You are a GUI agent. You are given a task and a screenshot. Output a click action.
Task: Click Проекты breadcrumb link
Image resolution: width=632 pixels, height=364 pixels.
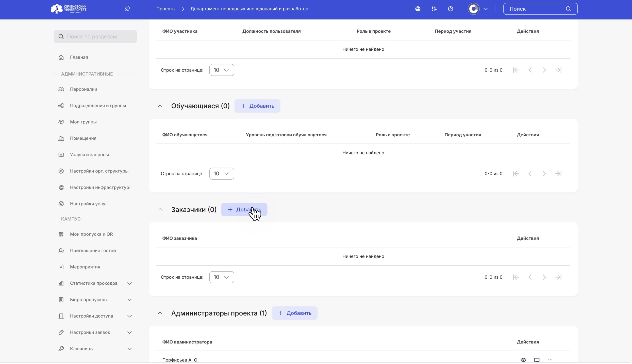166,9
